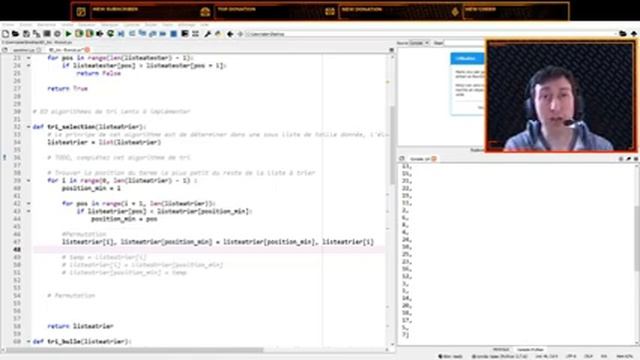Click the 'return True' code line
Viewport: 640px width, 360px height.
pyautogui.click(x=67, y=88)
